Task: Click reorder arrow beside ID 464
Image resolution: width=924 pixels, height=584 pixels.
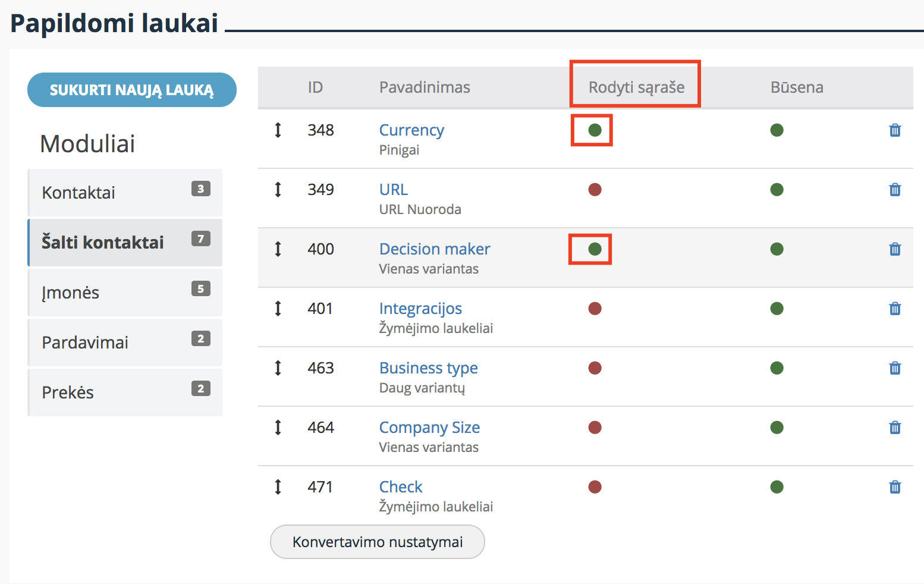Action: coord(278,428)
